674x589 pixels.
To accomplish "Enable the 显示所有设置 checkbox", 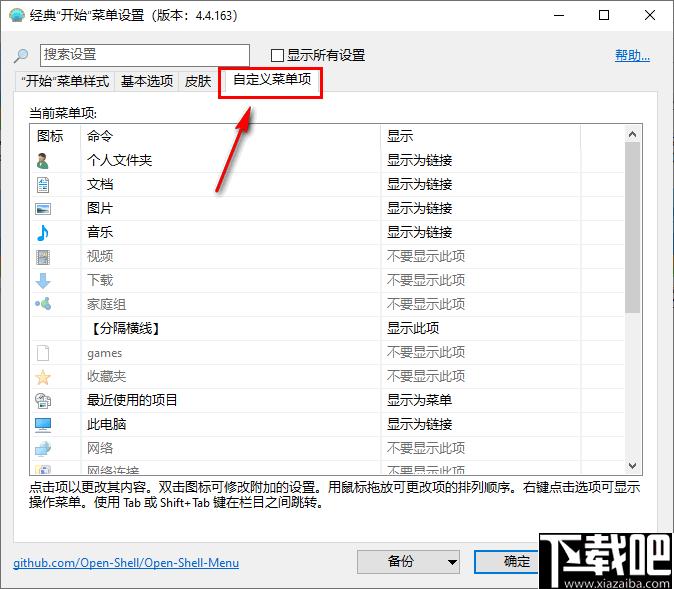I will pos(277,55).
